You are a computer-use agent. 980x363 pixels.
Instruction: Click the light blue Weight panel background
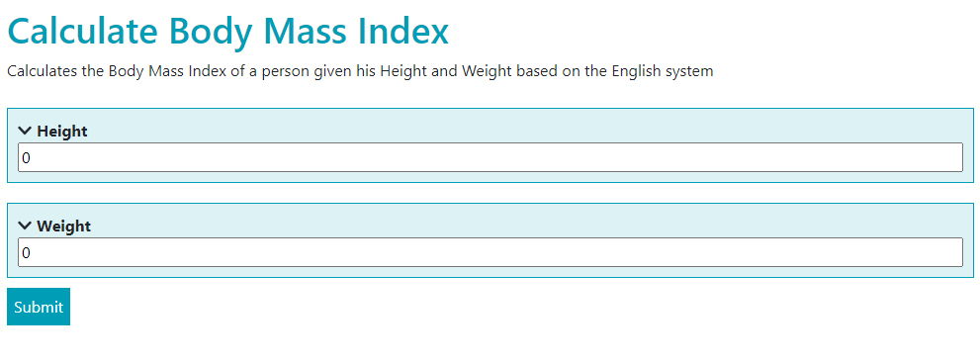[x=490, y=240]
